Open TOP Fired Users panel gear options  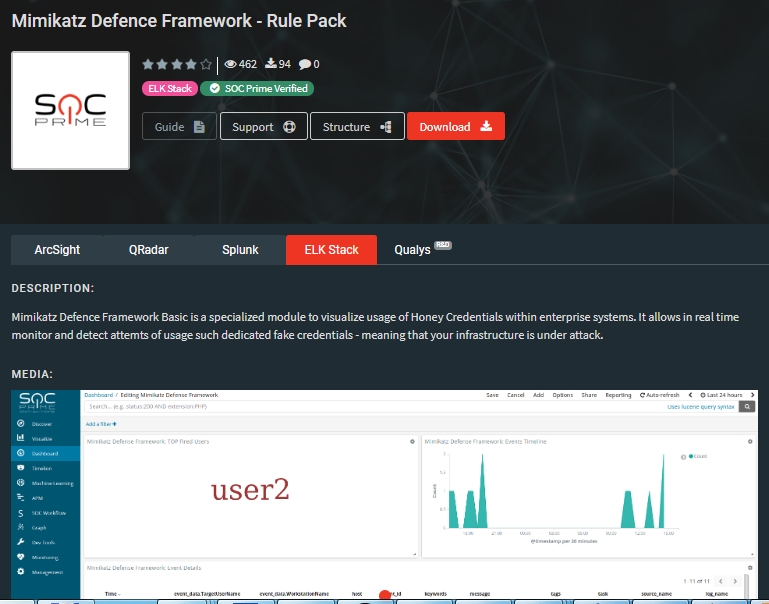412,441
